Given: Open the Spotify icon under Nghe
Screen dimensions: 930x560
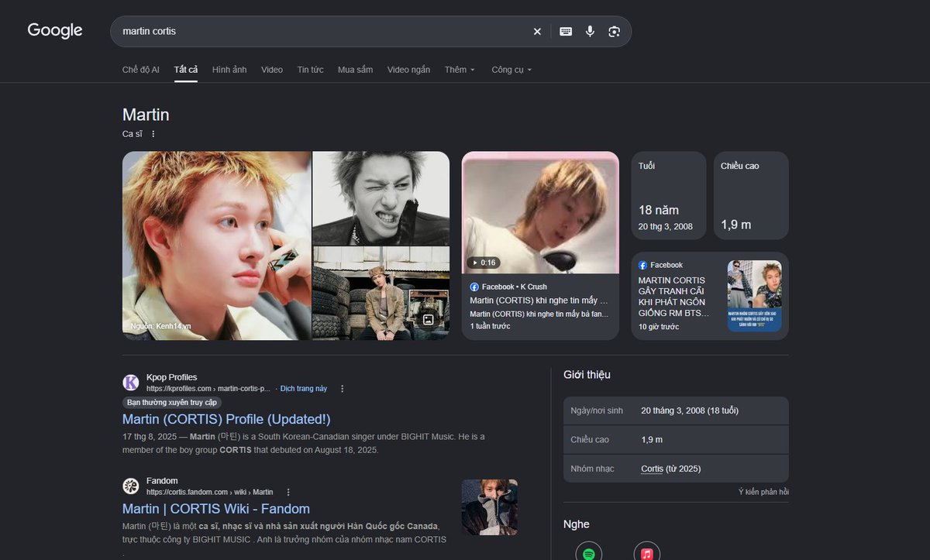Looking at the screenshot, I should tap(589, 553).
